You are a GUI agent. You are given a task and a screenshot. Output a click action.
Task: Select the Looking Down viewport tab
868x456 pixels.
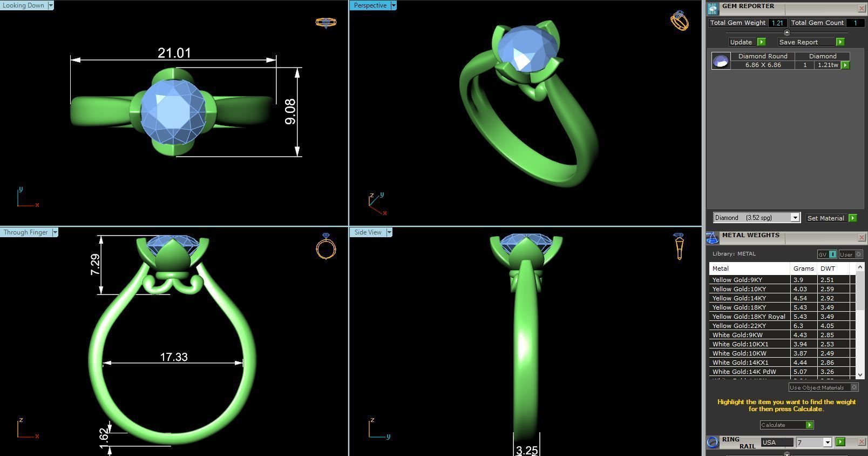click(x=24, y=5)
